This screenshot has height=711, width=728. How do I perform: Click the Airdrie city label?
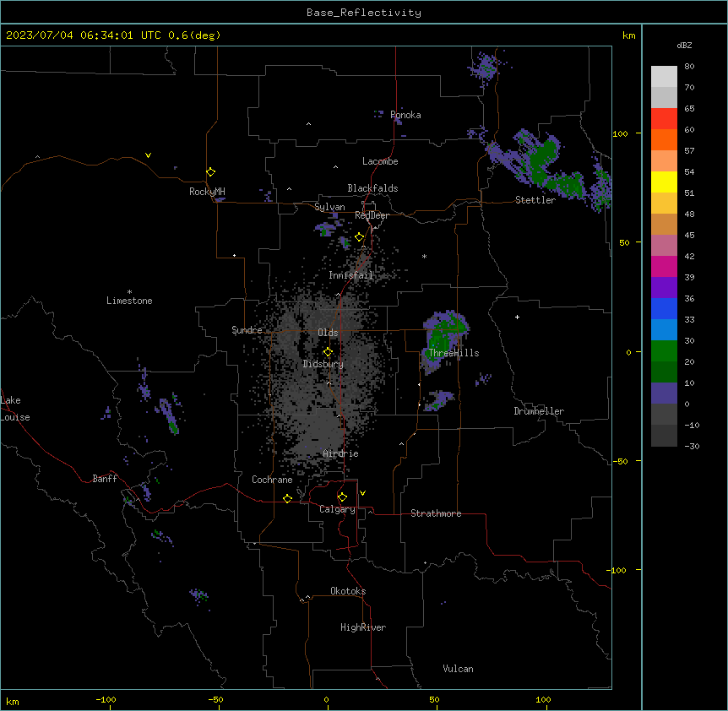341,454
